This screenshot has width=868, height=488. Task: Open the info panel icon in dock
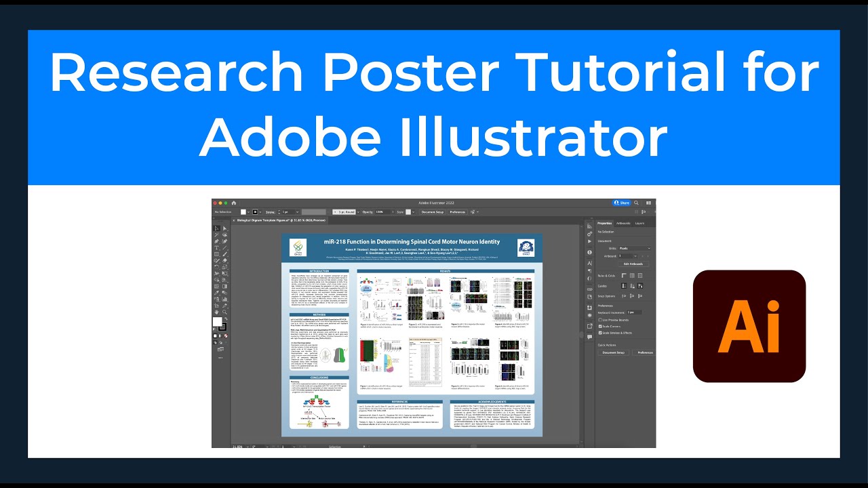coord(590,252)
